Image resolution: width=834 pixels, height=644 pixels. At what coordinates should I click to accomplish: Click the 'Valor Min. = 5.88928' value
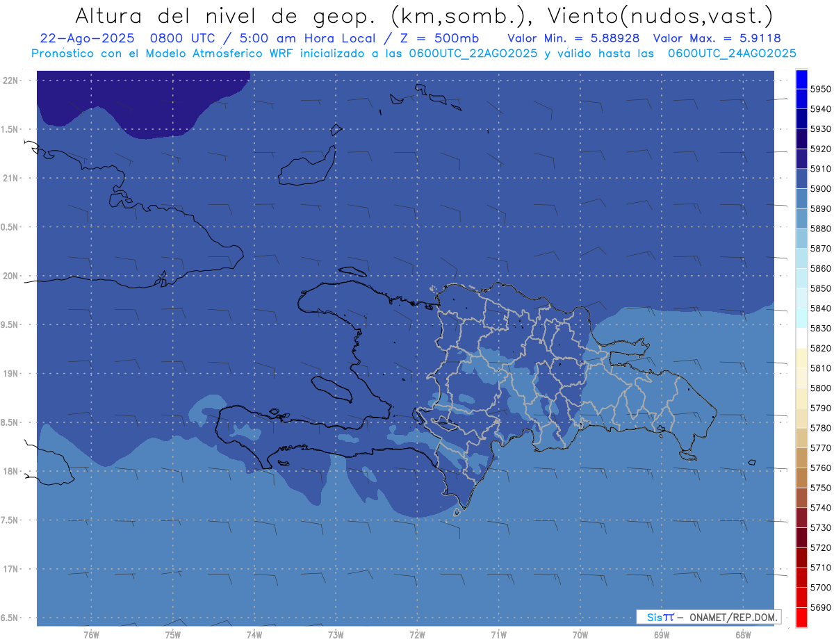click(573, 38)
